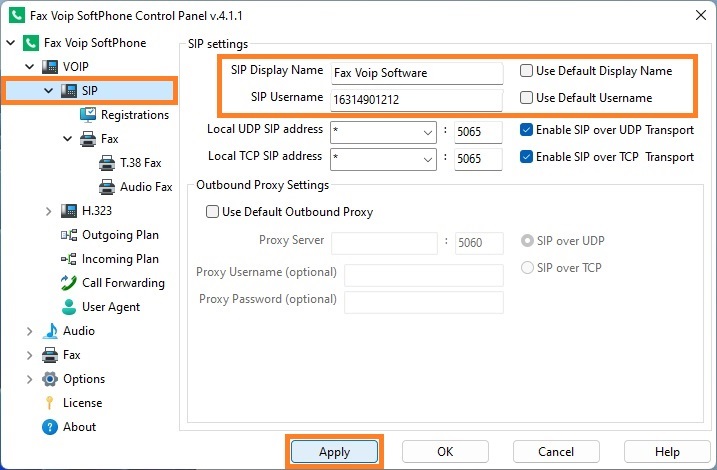Click the UDP port 5065 field

(478, 133)
